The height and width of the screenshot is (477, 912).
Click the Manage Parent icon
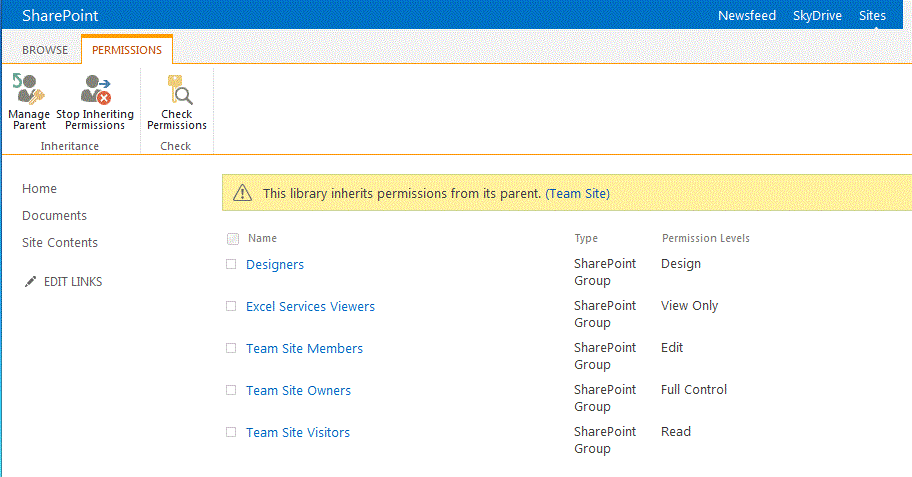[x=28, y=90]
